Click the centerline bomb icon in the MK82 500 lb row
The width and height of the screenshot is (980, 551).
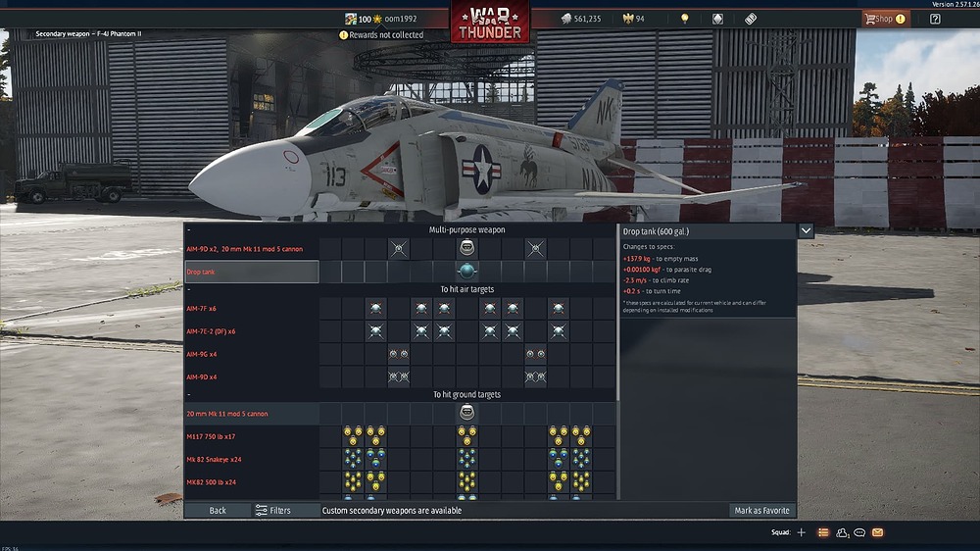(466, 481)
